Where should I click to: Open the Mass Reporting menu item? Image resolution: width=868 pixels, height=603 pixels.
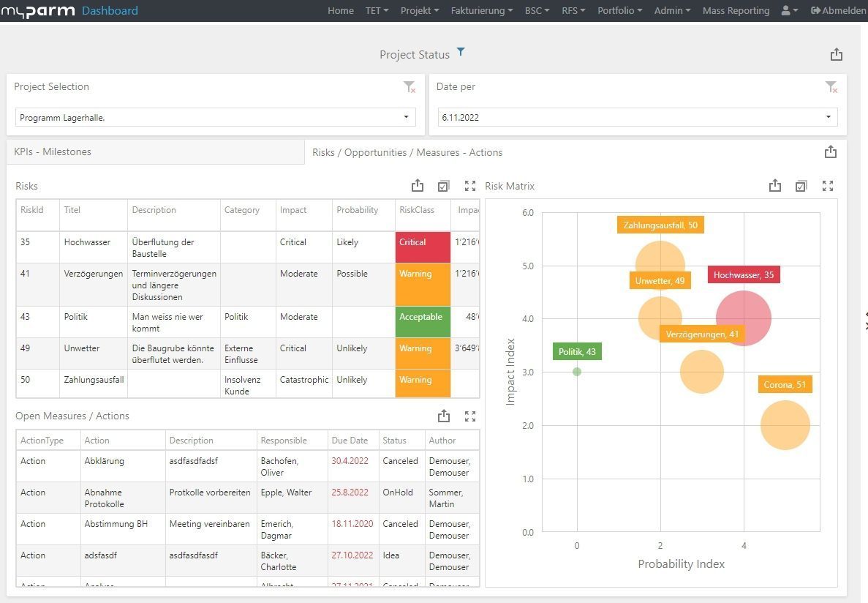(x=736, y=11)
